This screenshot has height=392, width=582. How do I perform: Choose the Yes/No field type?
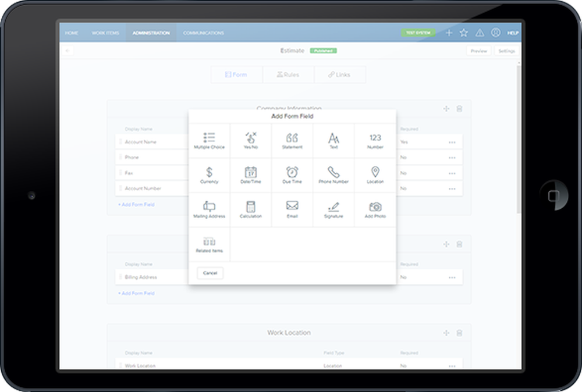tap(251, 141)
